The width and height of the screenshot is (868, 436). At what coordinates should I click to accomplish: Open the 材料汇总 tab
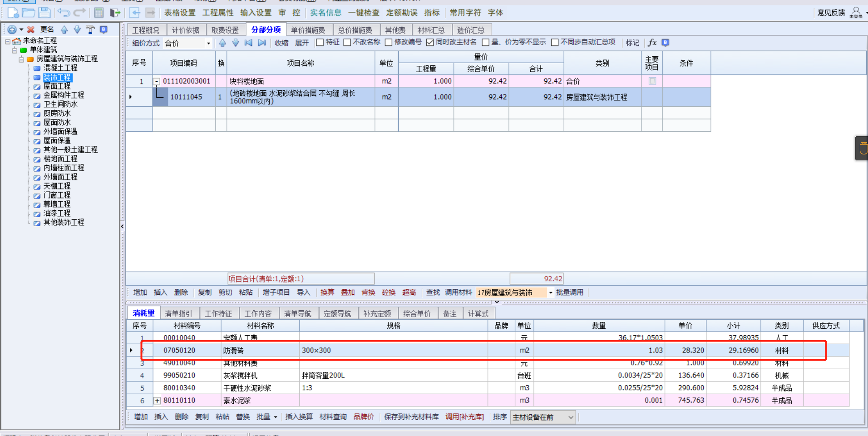431,30
